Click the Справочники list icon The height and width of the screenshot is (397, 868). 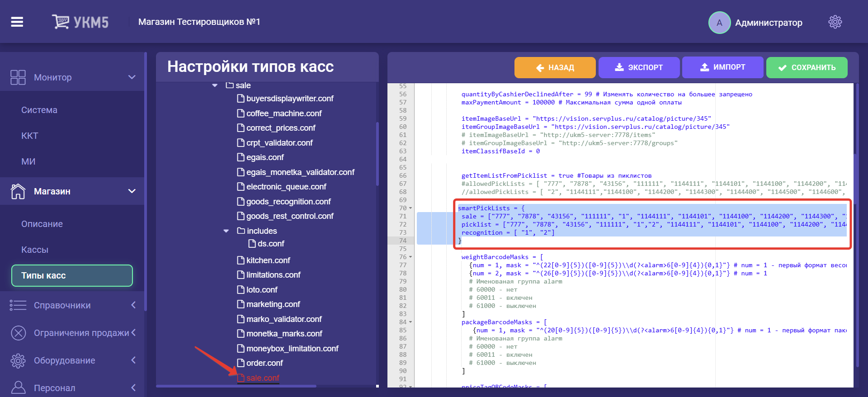(18, 305)
